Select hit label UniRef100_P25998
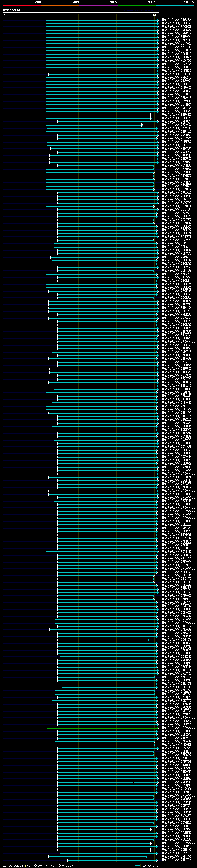 point(177,101)
